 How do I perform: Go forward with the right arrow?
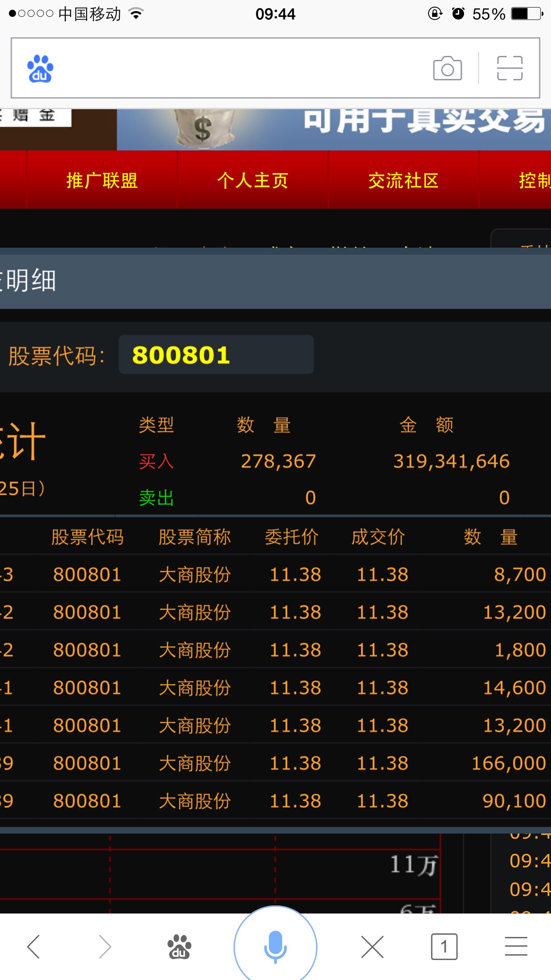tap(105, 946)
